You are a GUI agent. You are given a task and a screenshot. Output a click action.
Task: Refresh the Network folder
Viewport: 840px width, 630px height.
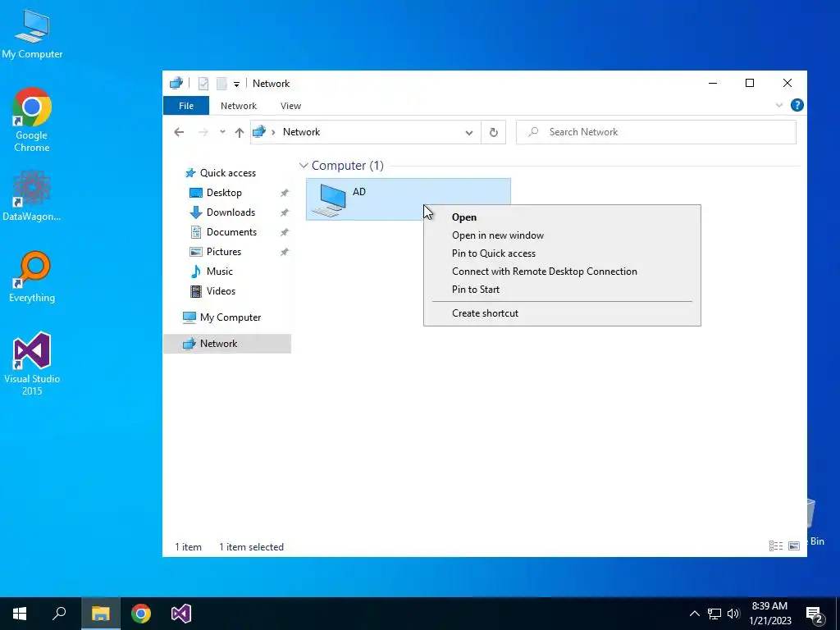(493, 132)
